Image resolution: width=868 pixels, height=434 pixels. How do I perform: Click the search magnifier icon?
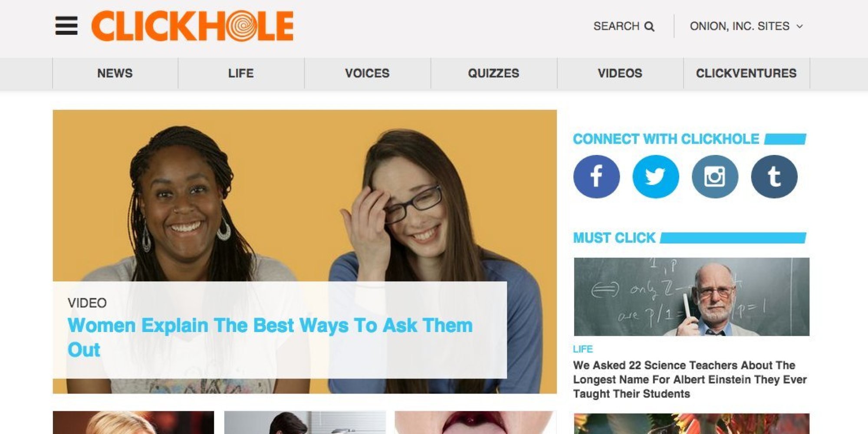click(x=649, y=26)
